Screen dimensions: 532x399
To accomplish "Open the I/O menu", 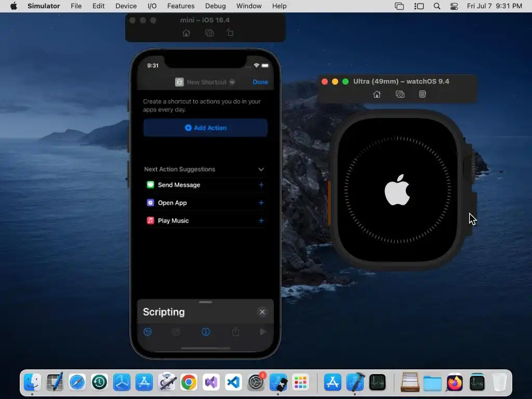I will point(152,6).
